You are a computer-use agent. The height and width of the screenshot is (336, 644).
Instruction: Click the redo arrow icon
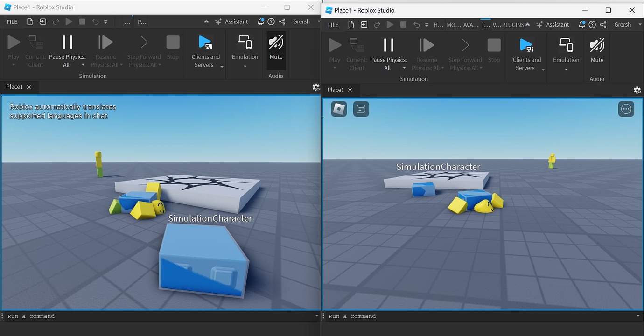(56, 21)
